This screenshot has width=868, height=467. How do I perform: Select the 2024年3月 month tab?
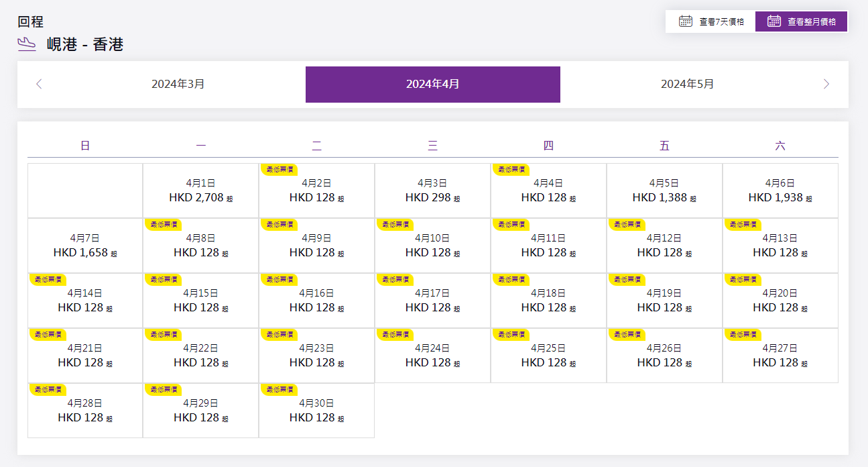178,84
